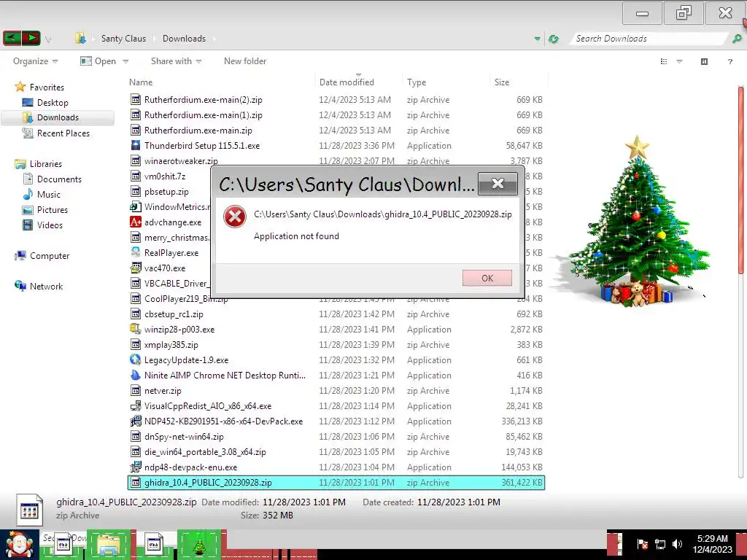
Task: Focus the Search Downloads field
Action: [648, 39]
